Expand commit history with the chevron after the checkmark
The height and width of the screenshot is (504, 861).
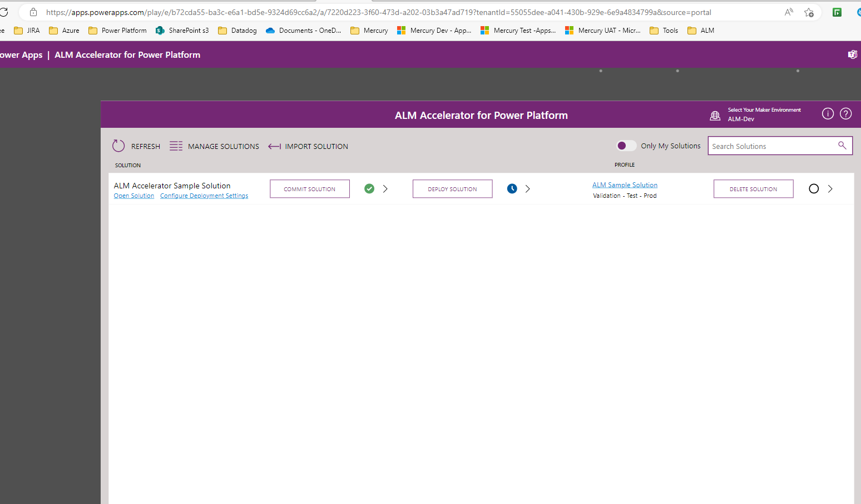click(385, 188)
